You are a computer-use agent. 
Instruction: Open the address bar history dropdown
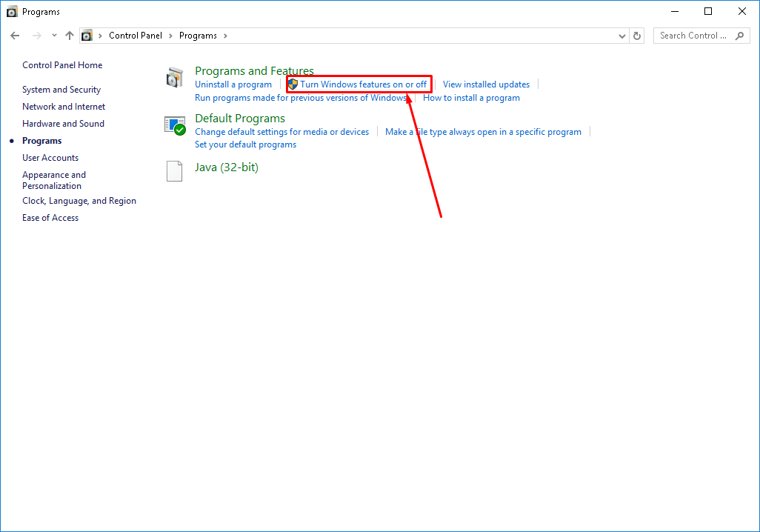(x=622, y=36)
